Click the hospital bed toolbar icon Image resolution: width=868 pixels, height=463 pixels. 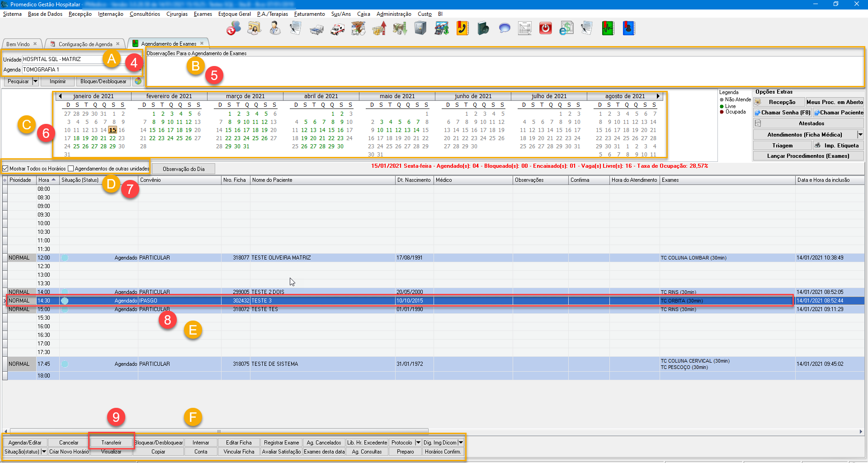[x=316, y=29]
